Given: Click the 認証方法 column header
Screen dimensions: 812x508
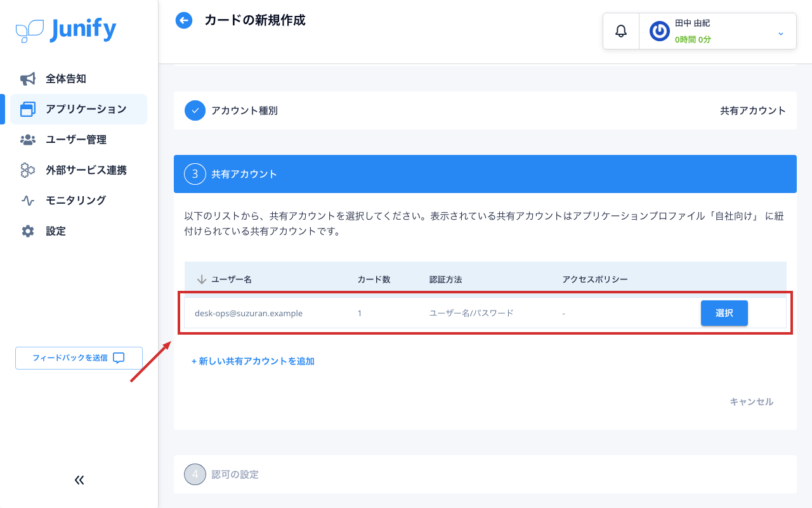Looking at the screenshot, I should point(445,279).
